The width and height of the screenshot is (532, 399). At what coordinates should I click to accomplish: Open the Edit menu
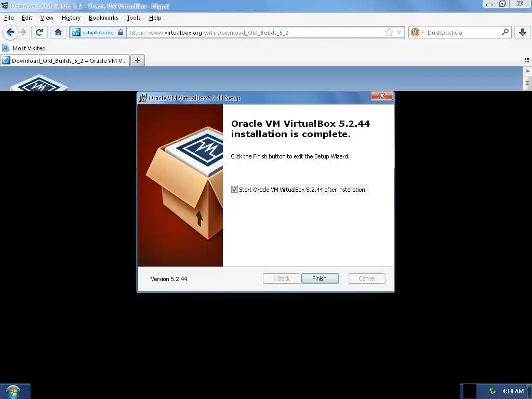27,18
